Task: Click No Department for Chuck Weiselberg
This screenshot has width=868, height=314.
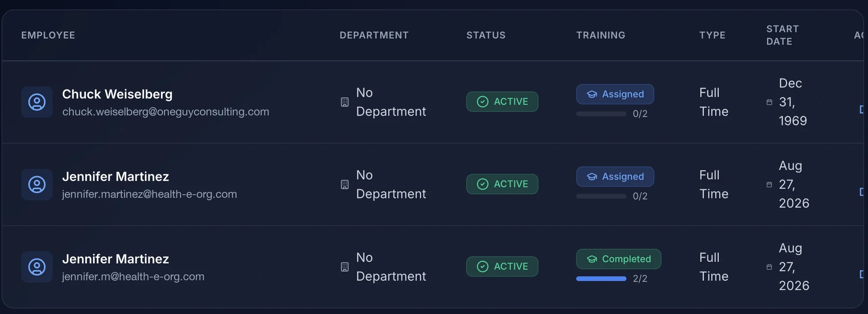Action: [x=391, y=102]
